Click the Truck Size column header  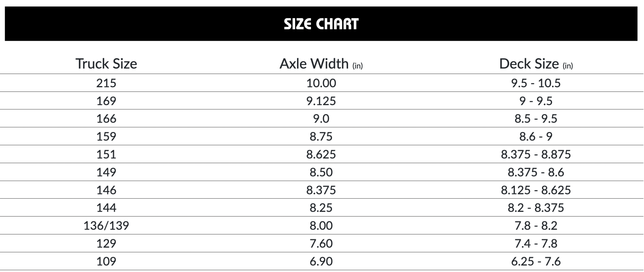(106, 64)
